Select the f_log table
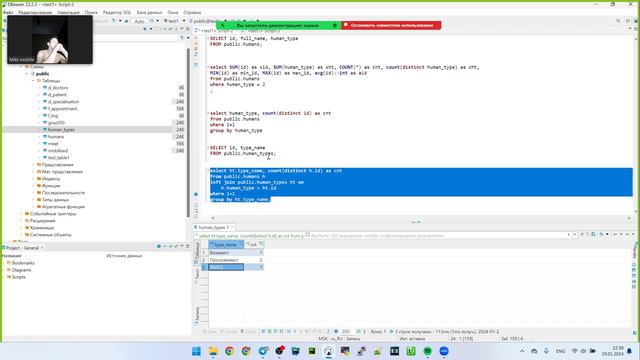The width and height of the screenshot is (640, 360). [53, 116]
